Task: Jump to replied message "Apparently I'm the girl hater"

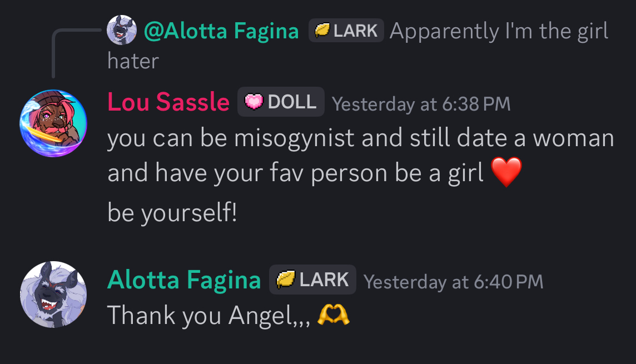Action: (x=499, y=32)
